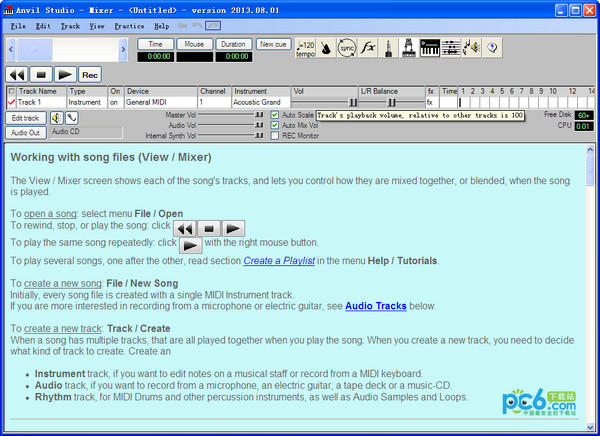This screenshot has width=600, height=436.
Task: Click the help panel scroll up arrow
Action: click(590, 150)
